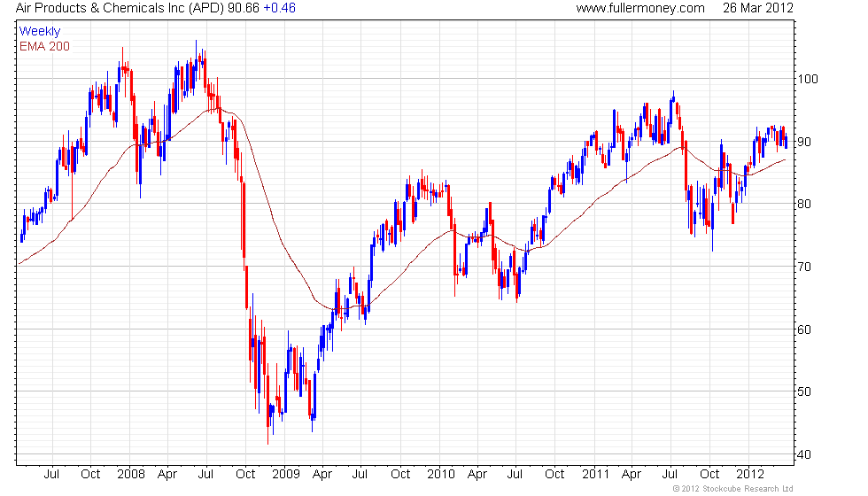
Task: Click the price change '+0.46'
Action: pyautogui.click(x=279, y=8)
